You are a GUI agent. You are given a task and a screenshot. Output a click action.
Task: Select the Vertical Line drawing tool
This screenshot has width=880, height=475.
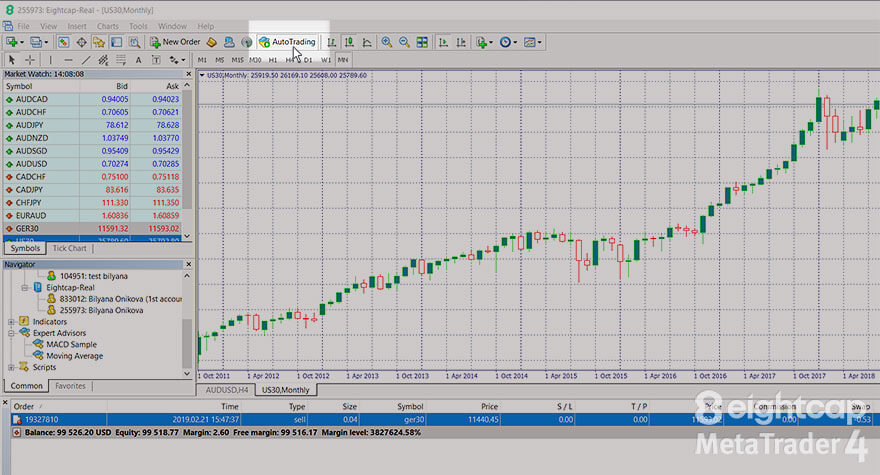pyautogui.click(x=51, y=60)
